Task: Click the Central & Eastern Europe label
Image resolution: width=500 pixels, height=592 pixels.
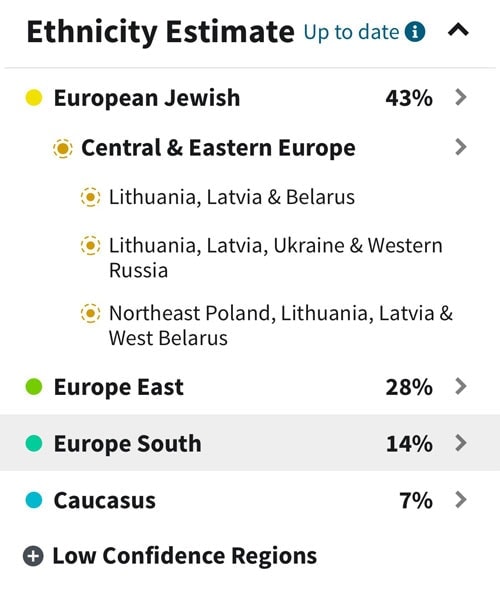Action: click(218, 148)
